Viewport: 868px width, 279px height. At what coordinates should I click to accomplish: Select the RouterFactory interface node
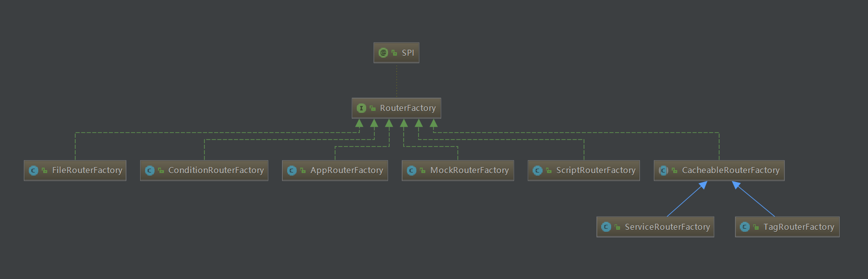pyautogui.click(x=396, y=108)
